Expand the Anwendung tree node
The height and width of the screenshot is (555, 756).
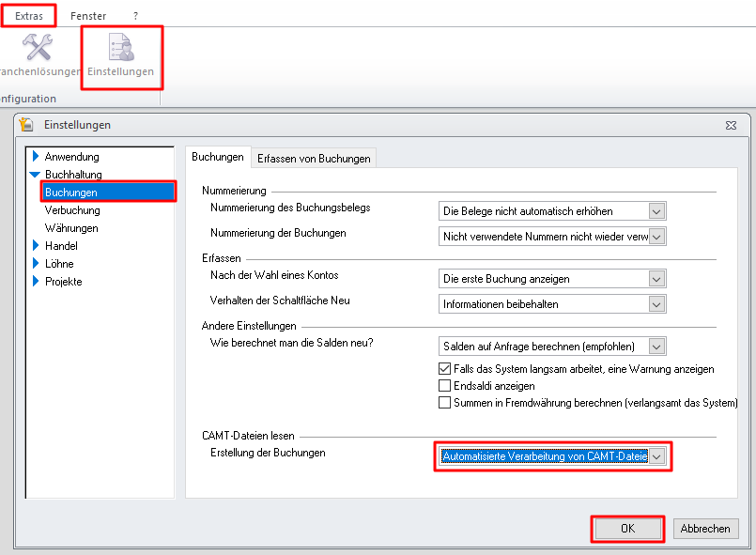tap(36, 157)
